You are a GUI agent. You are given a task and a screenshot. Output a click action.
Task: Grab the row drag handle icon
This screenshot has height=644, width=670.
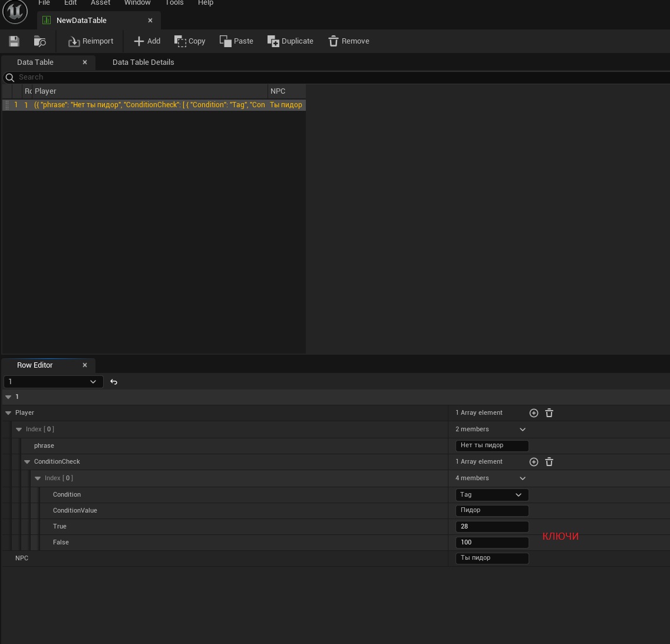click(7, 105)
